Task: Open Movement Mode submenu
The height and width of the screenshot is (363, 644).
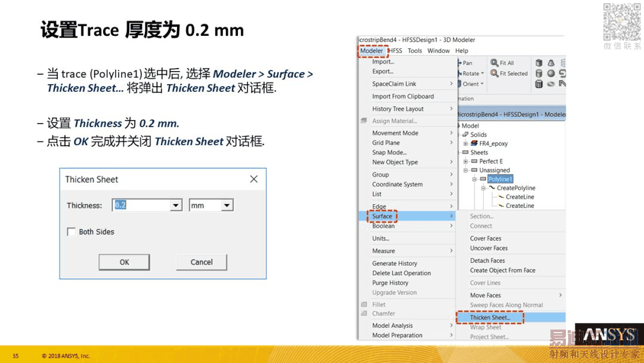Action: [407, 133]
